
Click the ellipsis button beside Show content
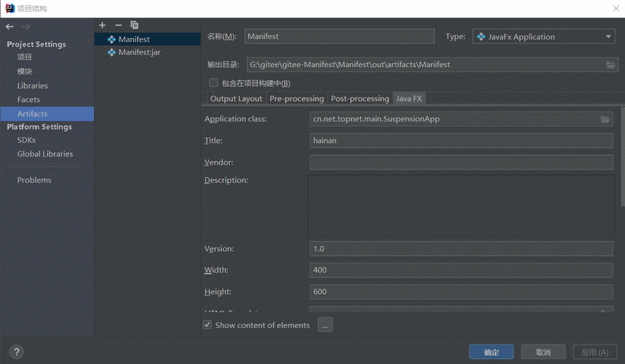click(326, 325)
